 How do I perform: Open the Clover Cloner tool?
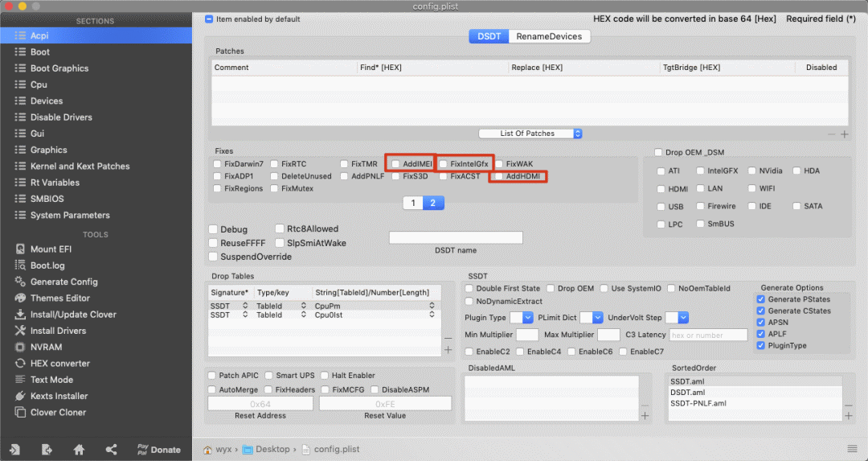pos(58,412)
